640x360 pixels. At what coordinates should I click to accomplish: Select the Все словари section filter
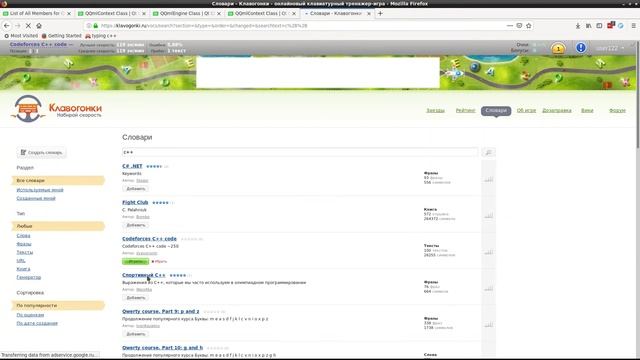point(58,180)
